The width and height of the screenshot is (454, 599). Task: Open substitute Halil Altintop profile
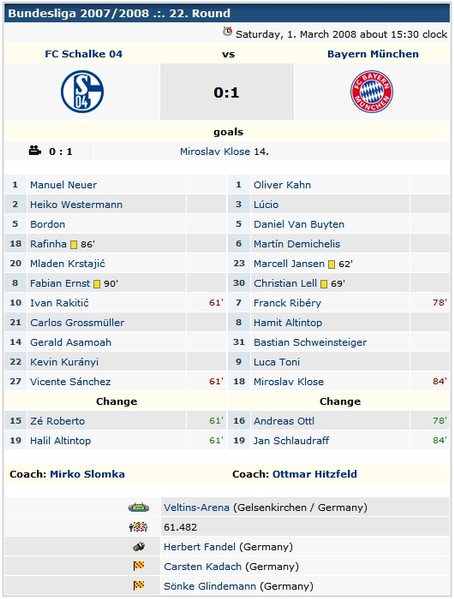click(x=60, y=441)
